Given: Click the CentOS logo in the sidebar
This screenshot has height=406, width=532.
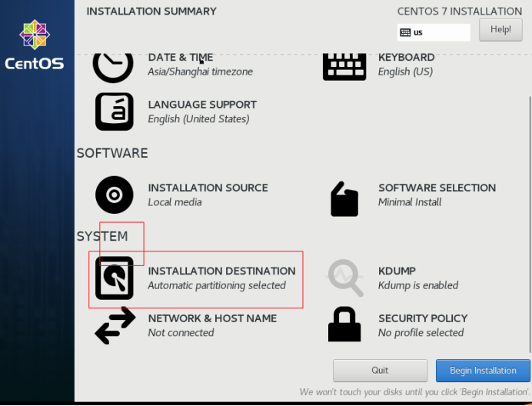Looking at the screenshot, I should click(35, 45).
